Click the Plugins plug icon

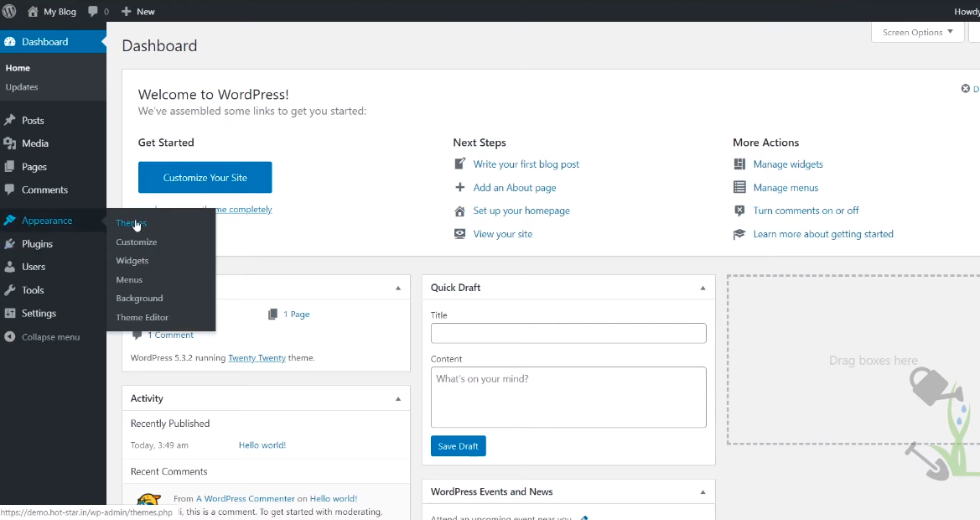point(10,244)
